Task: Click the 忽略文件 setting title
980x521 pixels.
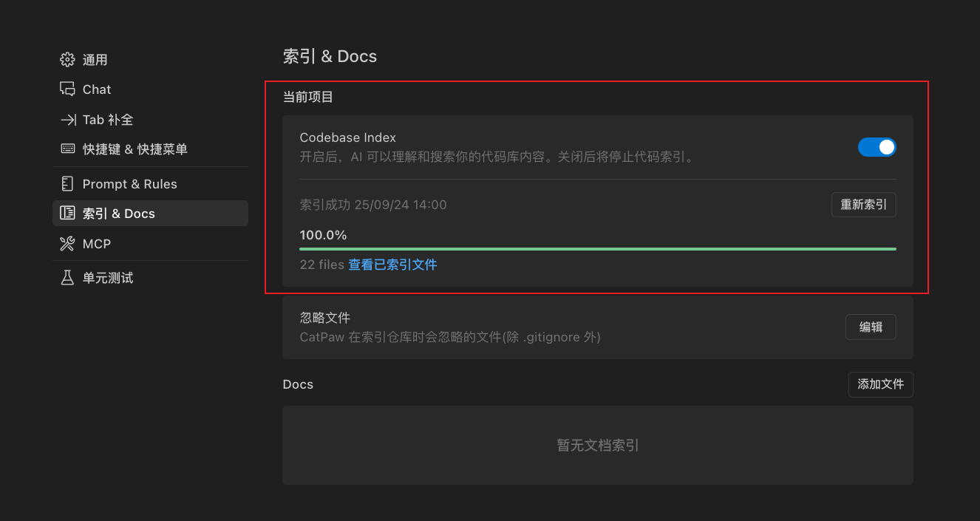Action: click(325, 318)
